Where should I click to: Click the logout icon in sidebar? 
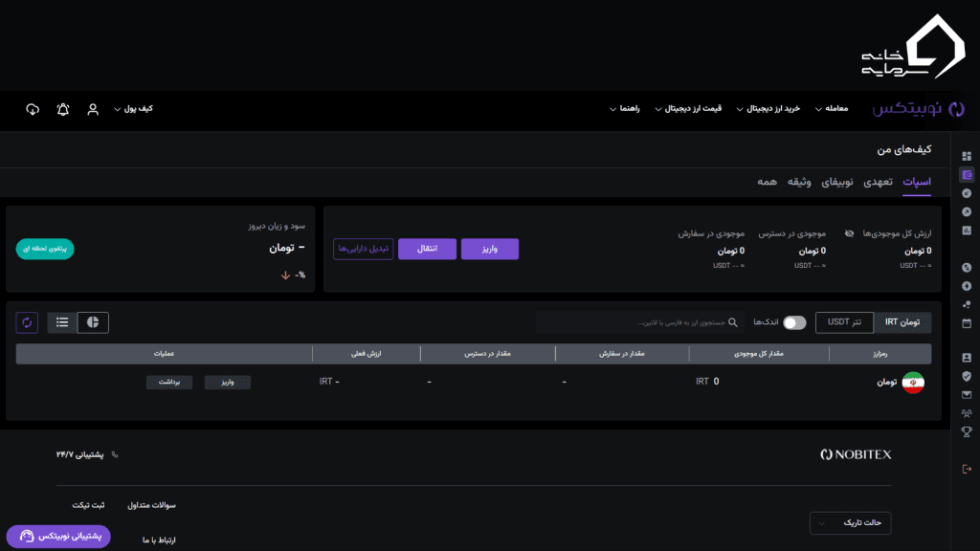tap(966, 468)
